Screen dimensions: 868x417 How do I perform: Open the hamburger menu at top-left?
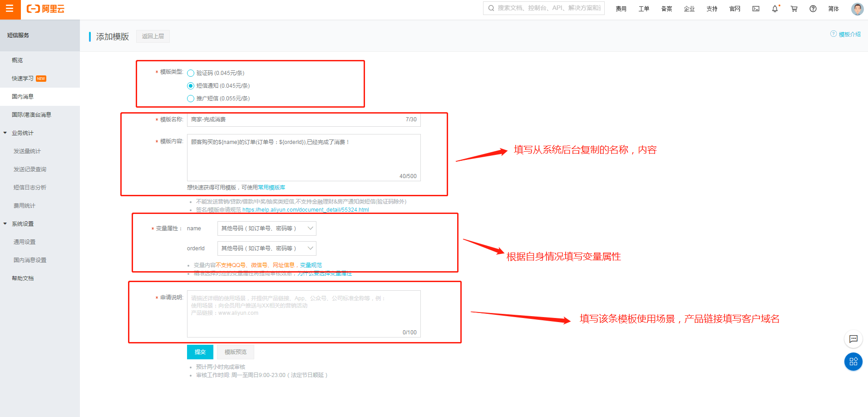10,9
